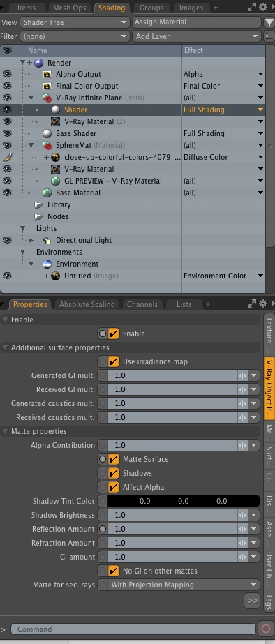Click the V-Ray Material (2) icon
Image resolution: width=275 pixels, height=644 pixels.
(56, 122)
